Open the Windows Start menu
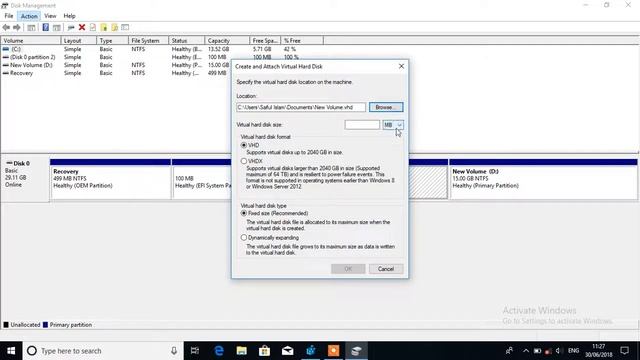The width and height of the screenshot is (640, 360). 11,351
